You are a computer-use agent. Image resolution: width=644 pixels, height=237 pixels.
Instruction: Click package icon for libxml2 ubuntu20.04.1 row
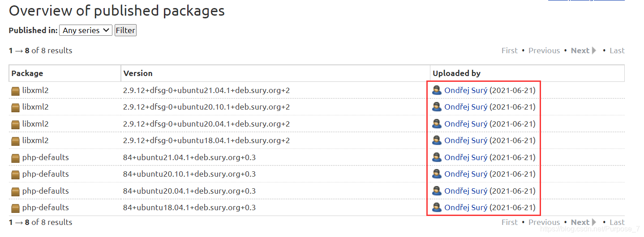pyautogui.click(x=16, y=124)
